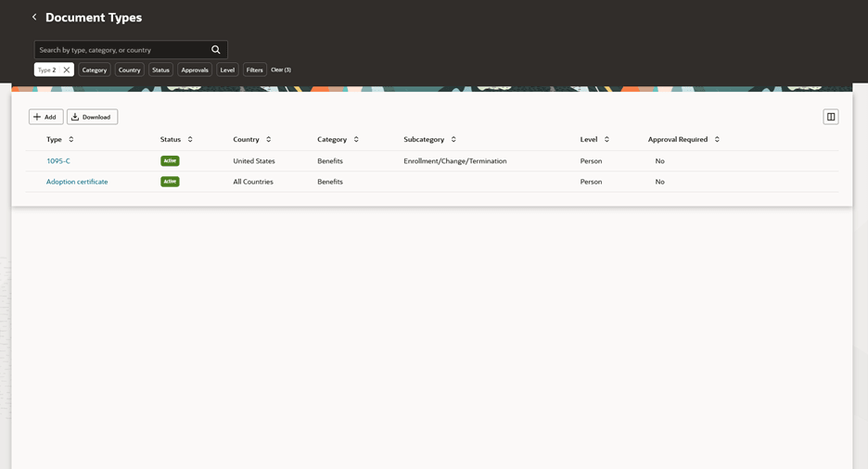This screenshot has height=469, width=868.
Task: Open the Type 2 filter chip
Action: [47, 70]
